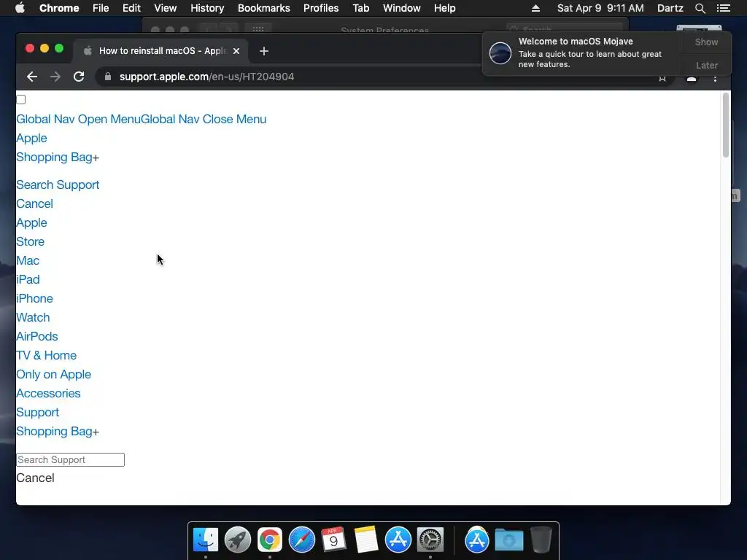Open the Store link
This screenshot has height=560, width=747.
click(30, 241)
